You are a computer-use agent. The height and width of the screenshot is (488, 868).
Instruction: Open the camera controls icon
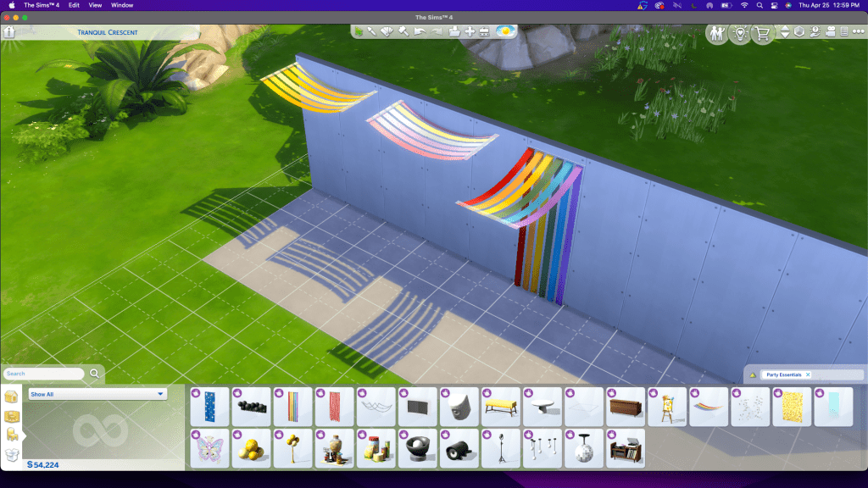830,32
